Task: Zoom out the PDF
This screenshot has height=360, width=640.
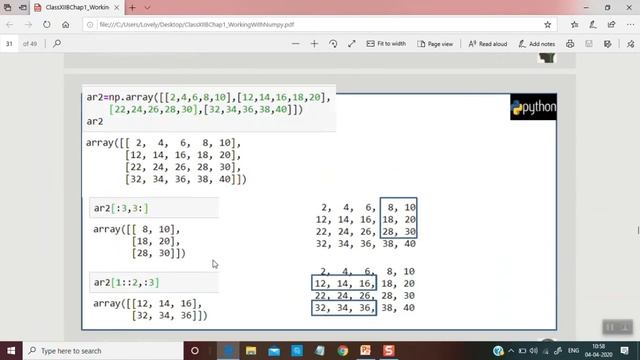Action: (296, 44)
